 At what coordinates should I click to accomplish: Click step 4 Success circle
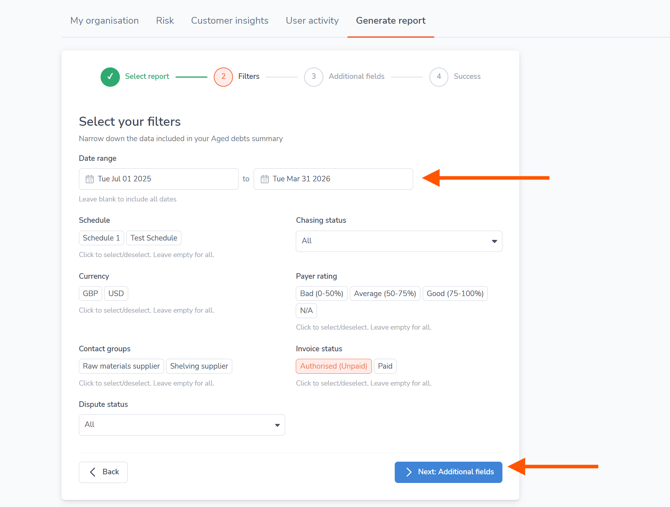[x=438, y=77]
